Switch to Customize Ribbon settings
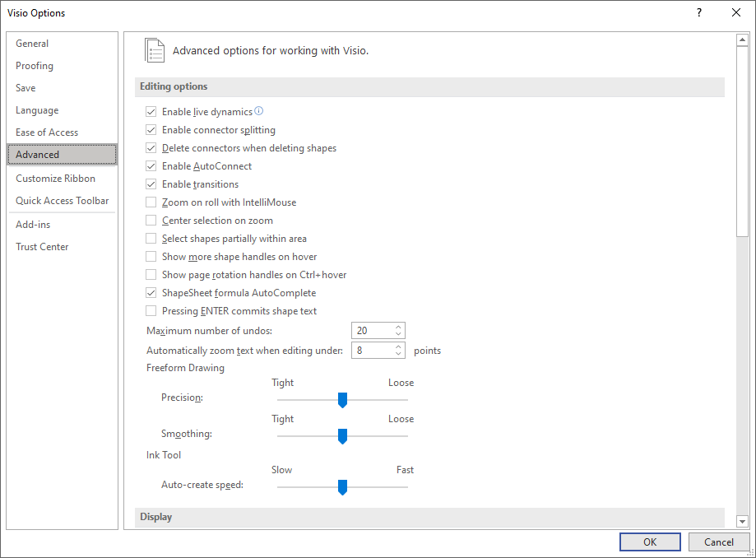The image size is (756, 558). click(x=55, y=179)
